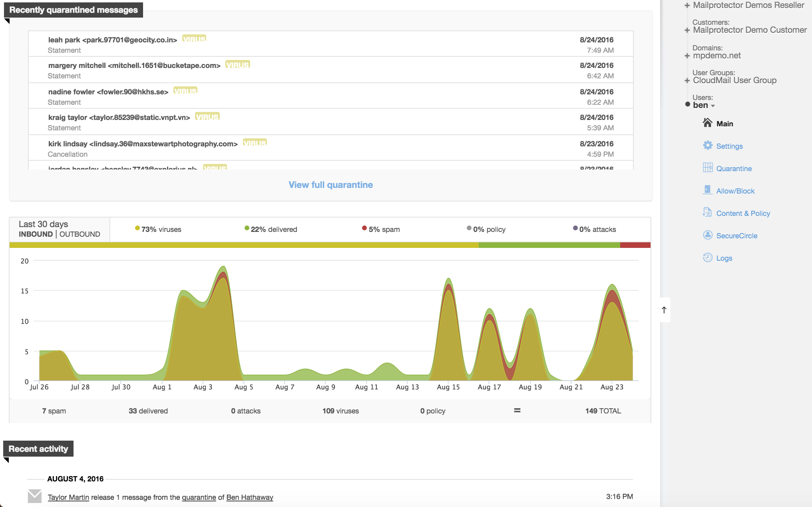Screen dimensions: 812x507
Task: Expand the CloudMail User Group node
Action: [x=687, y=81]
